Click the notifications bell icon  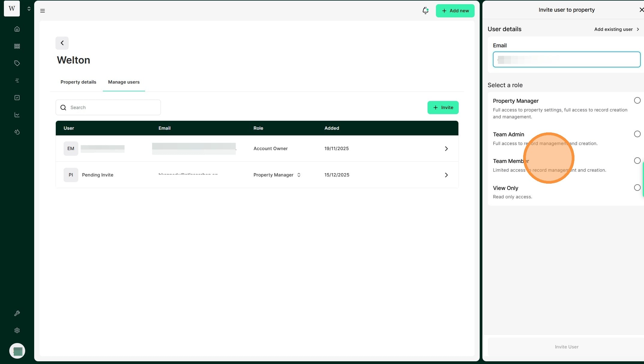pos(425,11)
